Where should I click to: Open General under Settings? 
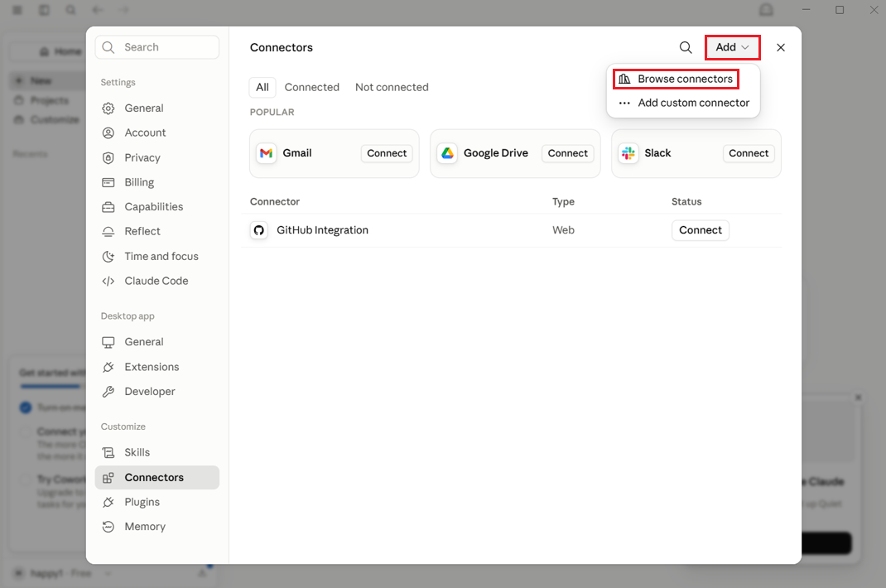point(157,108)
